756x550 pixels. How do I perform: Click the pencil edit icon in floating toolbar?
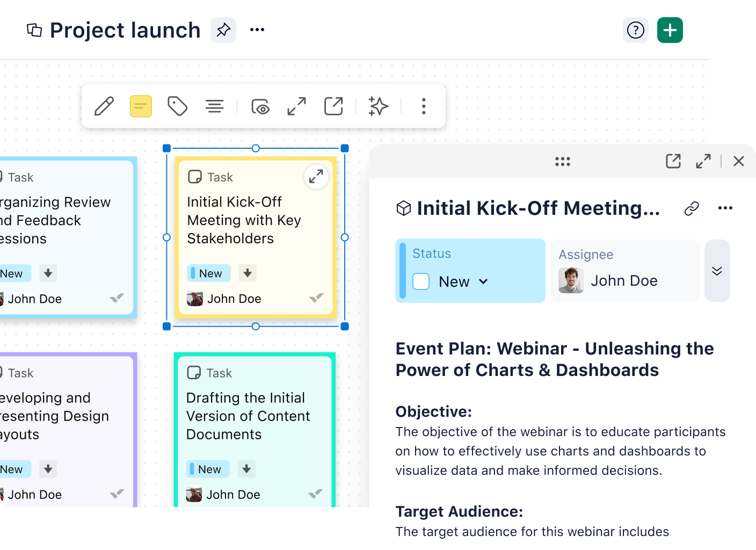104,106
